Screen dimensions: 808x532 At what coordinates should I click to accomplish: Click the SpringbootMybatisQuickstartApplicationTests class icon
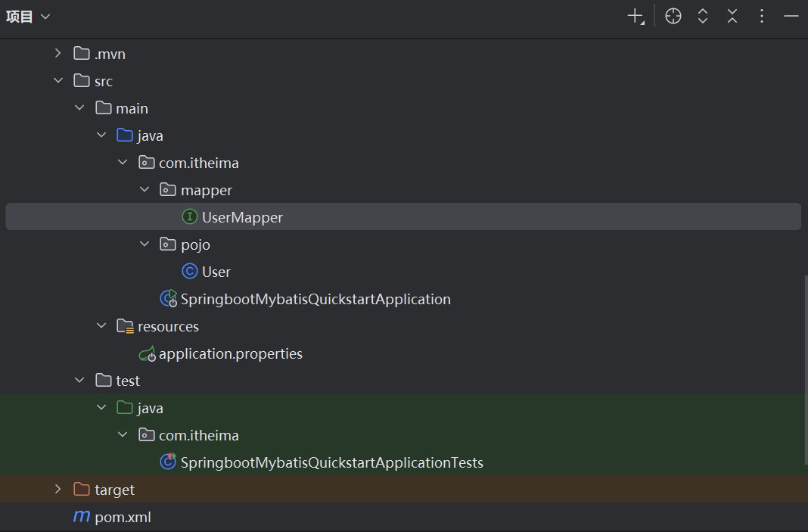pos(168,462)
